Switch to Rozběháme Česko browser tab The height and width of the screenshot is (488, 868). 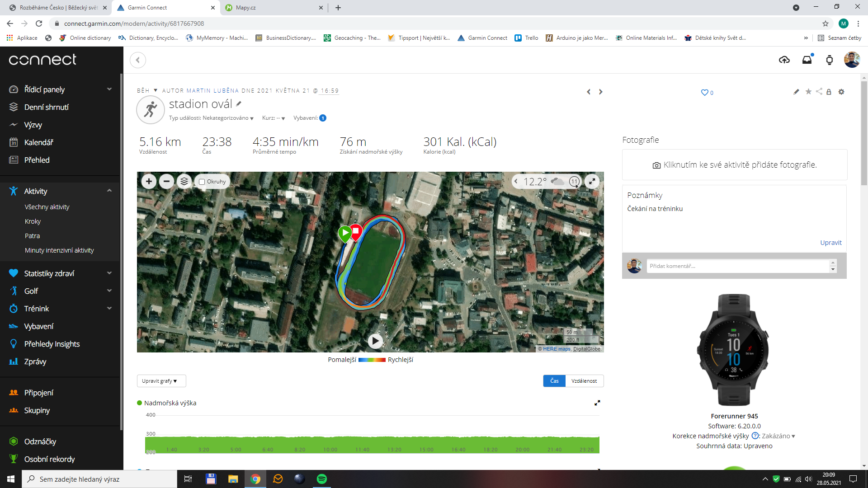tap(58, 8)
